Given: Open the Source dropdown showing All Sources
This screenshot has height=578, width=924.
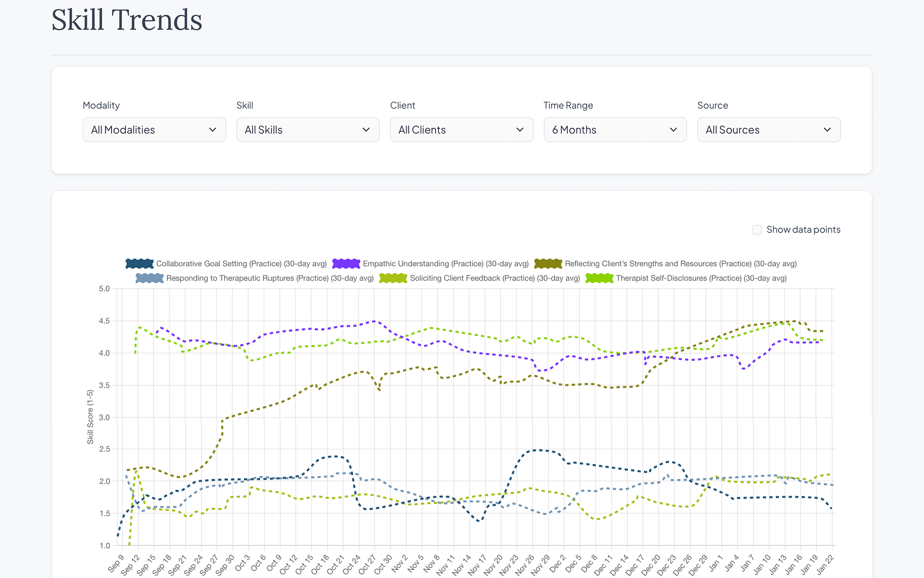Looking at the screenshot, I should [769, 129].
